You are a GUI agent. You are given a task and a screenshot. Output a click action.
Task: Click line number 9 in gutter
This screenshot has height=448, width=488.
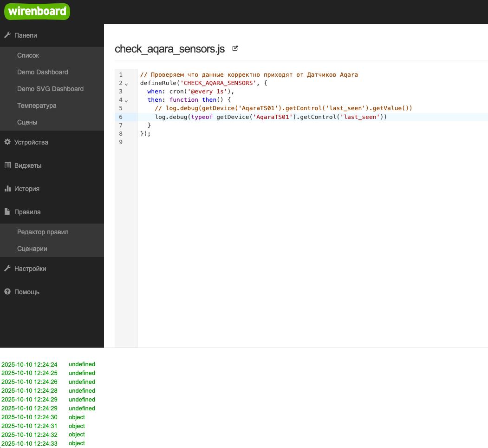pos(121,142)
